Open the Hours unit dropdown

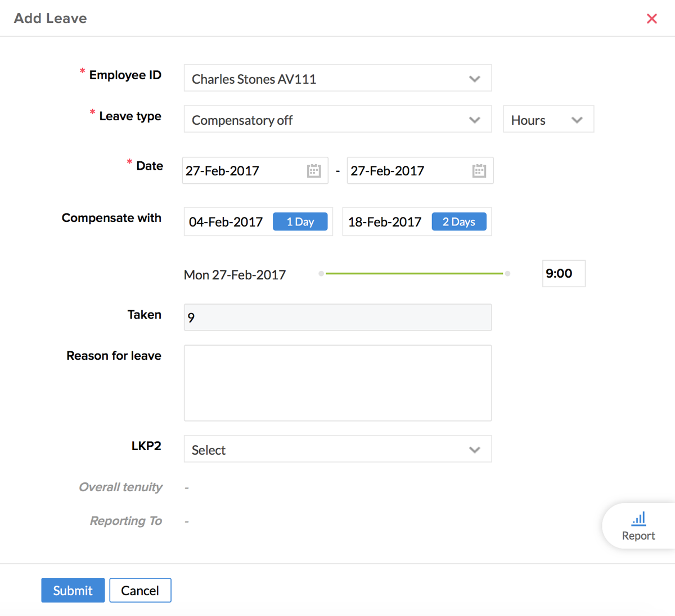coord(548,120)
